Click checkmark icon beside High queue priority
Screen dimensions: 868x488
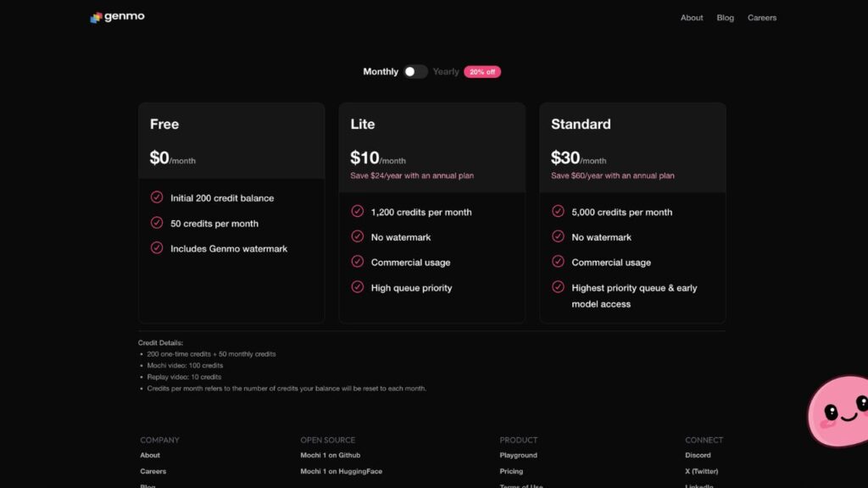[x=358, y=287]
